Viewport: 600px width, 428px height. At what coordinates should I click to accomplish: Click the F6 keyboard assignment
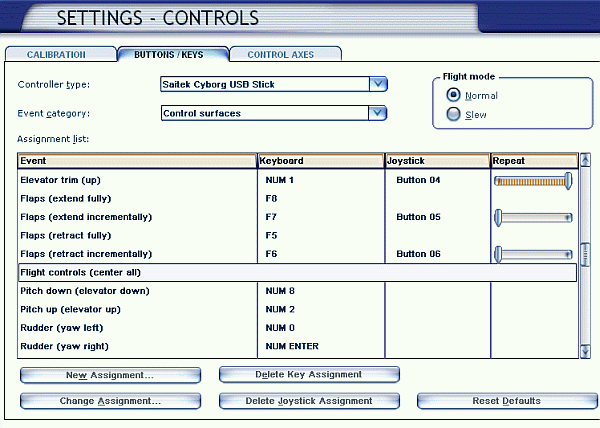tap(271, 254)
